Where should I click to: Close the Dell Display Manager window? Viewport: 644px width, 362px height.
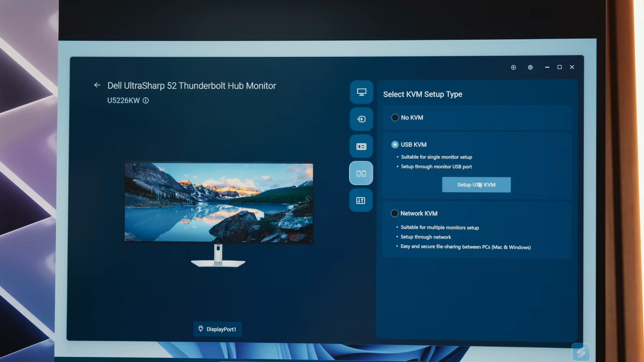(x=572, y=67)
